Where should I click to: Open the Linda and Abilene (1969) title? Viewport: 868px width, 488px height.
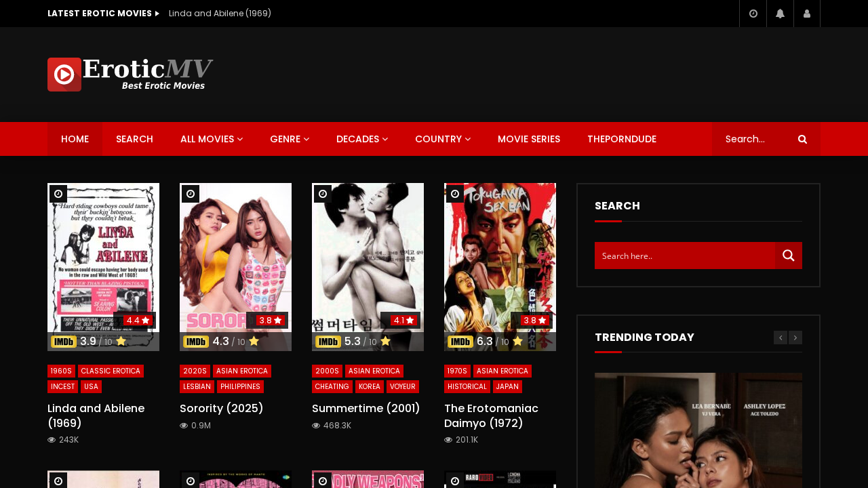96,415
